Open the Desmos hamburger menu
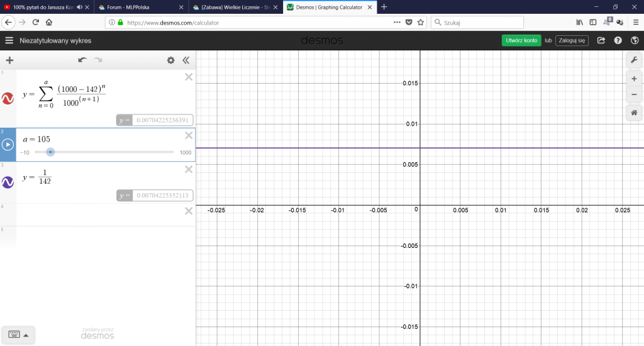The image size is (644, 346). coord(9,40)
